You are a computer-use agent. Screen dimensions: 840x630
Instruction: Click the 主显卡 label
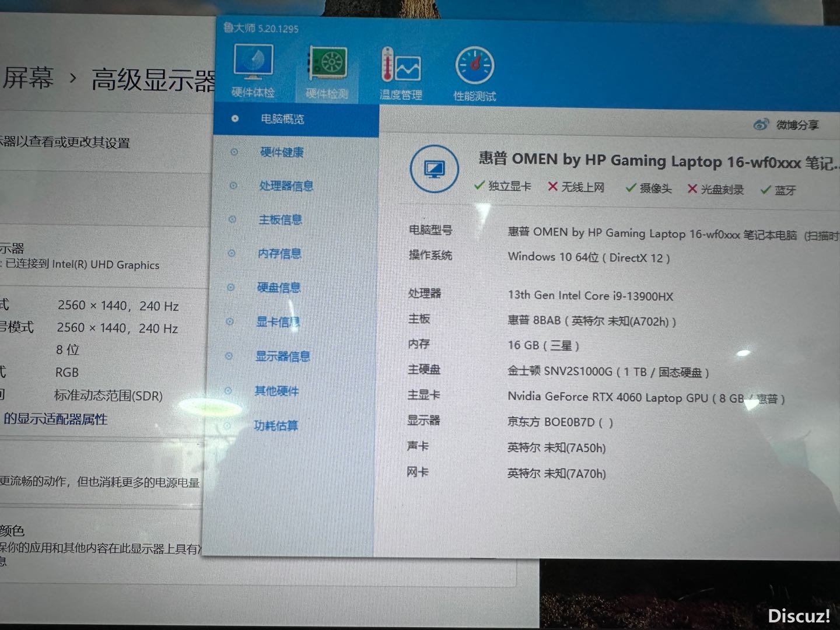click(x=423, y=395)
